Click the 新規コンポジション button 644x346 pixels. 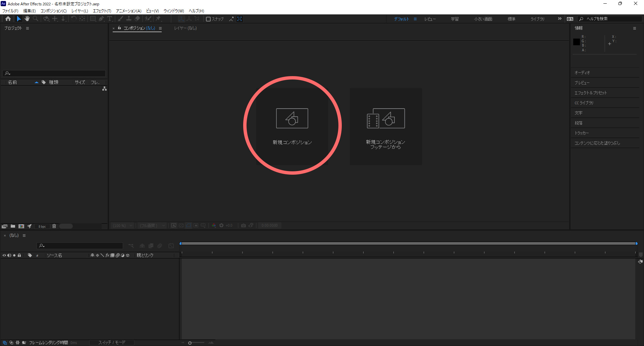[x=292, y=126]
